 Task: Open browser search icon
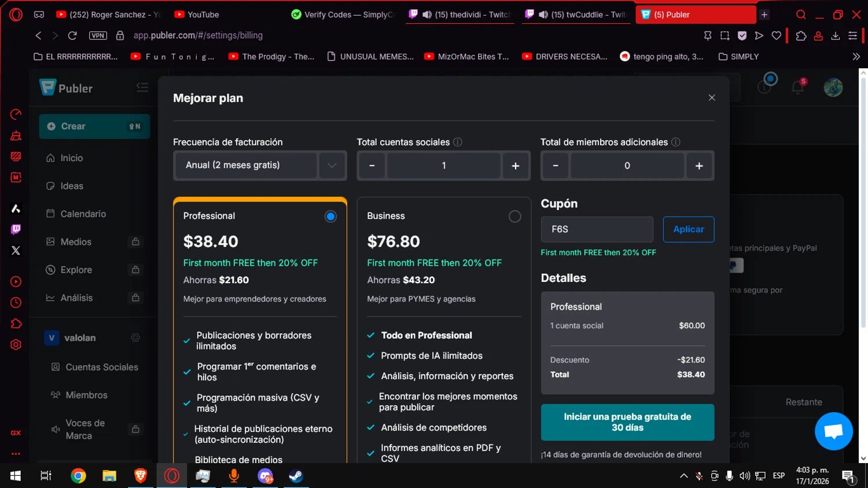[x=801, y=14]
